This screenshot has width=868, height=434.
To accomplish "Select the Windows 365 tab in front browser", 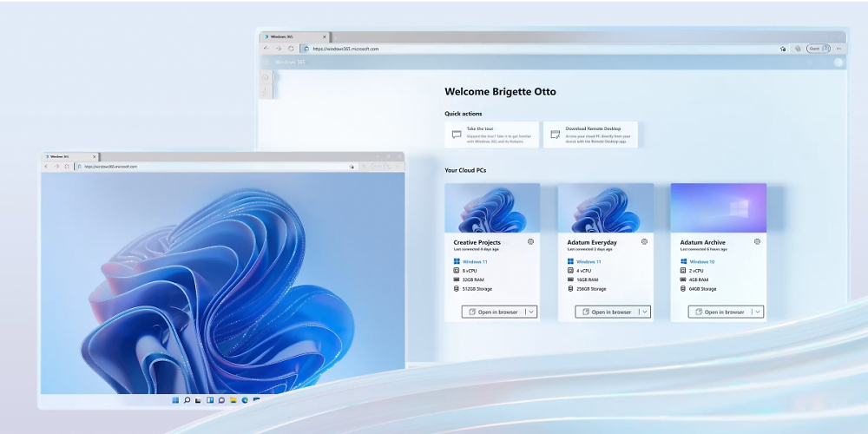I will pos(70,156).
